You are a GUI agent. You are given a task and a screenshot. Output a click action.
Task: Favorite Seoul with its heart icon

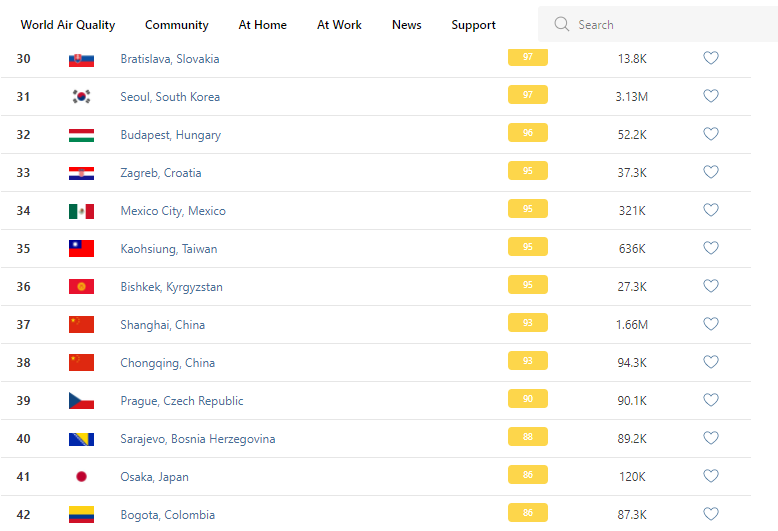pos(711,96)
